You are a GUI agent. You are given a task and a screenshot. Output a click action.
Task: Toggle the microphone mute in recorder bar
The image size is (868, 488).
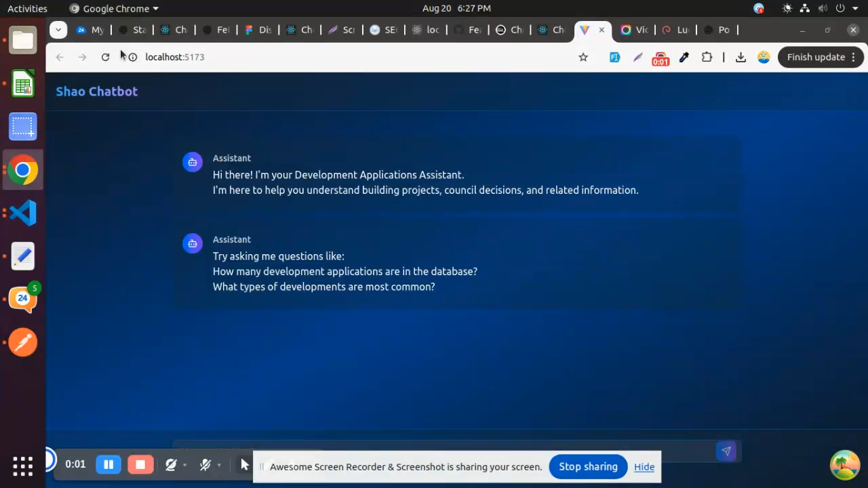(x=205, y=465)
